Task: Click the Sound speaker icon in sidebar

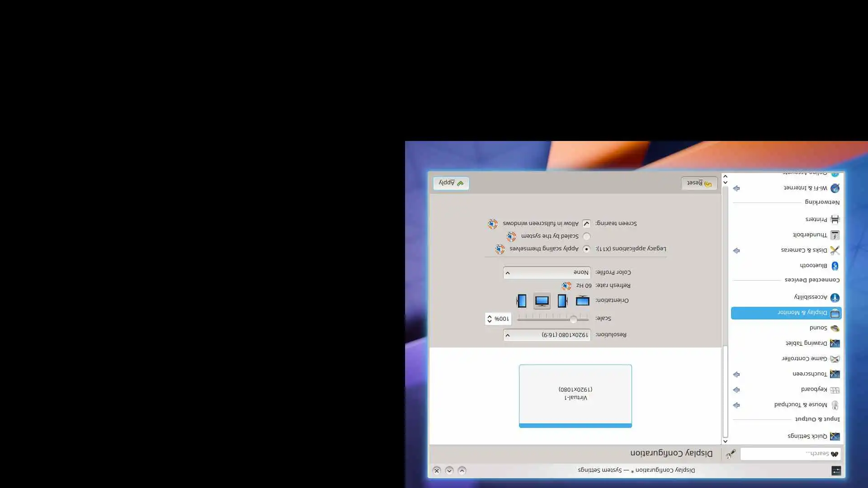Action: pyautogui.click(x=835, y=328)
